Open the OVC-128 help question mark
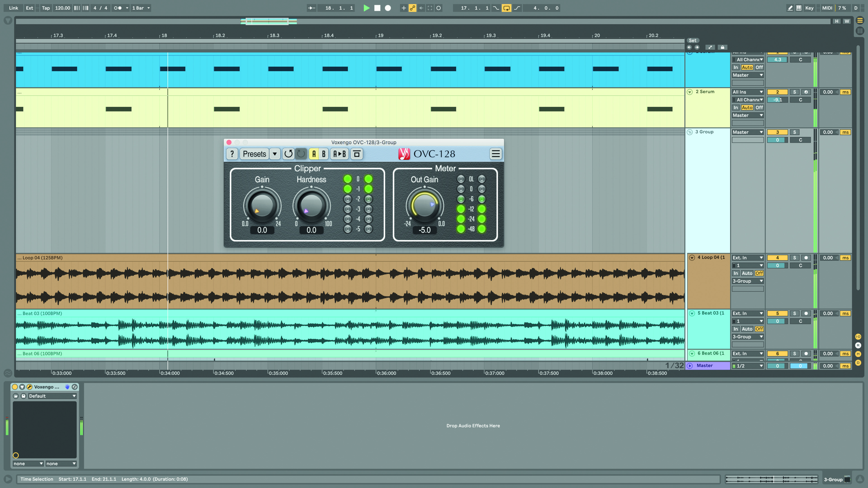The width and height of the screenshot is (868, 488). [x=232, y=154]
